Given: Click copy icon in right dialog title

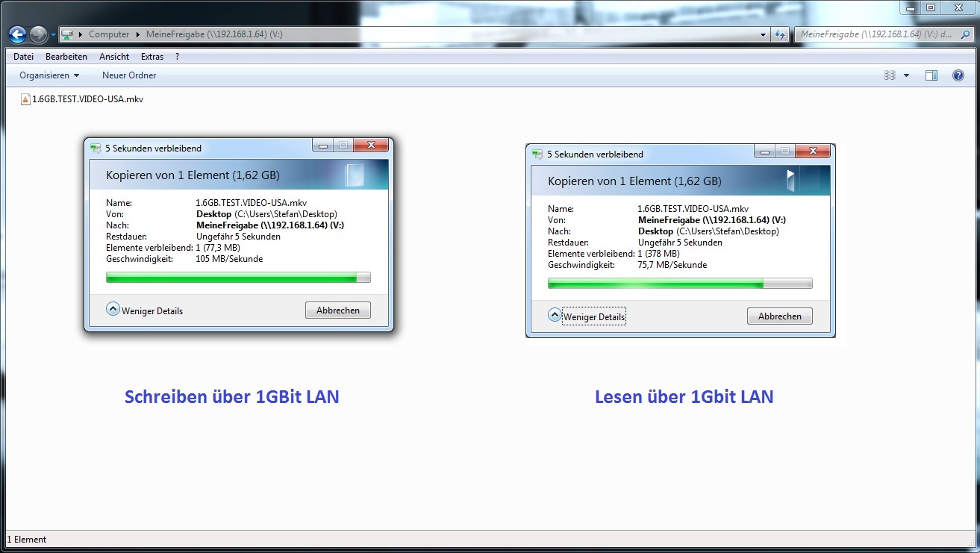Looking at the screenshot, I should pos(537,154).
